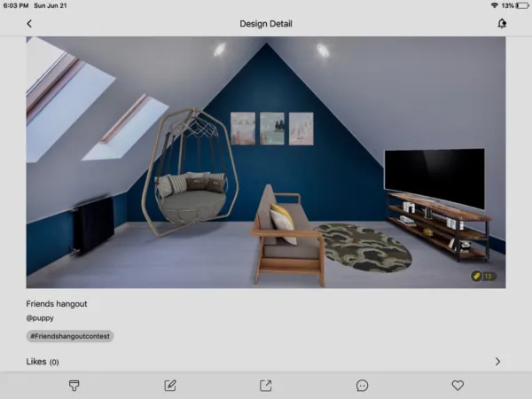
Task: Like the design with the heart icon
Action: tap(458, 386)
